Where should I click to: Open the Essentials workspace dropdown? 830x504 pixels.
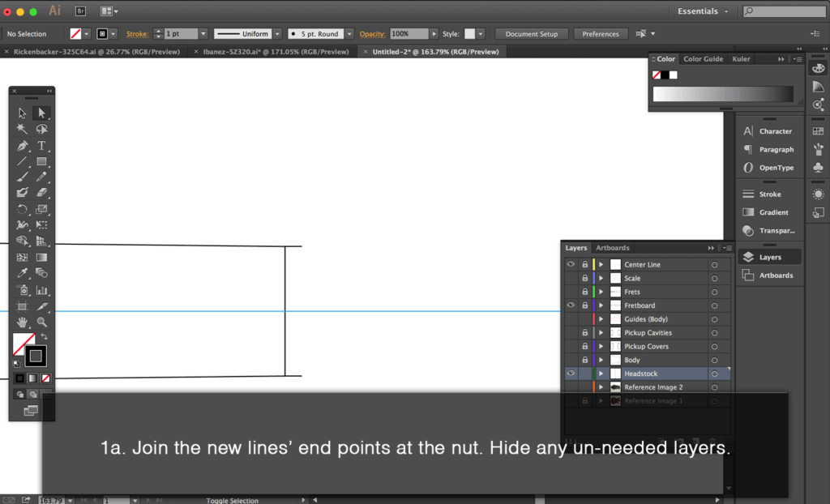702,11
